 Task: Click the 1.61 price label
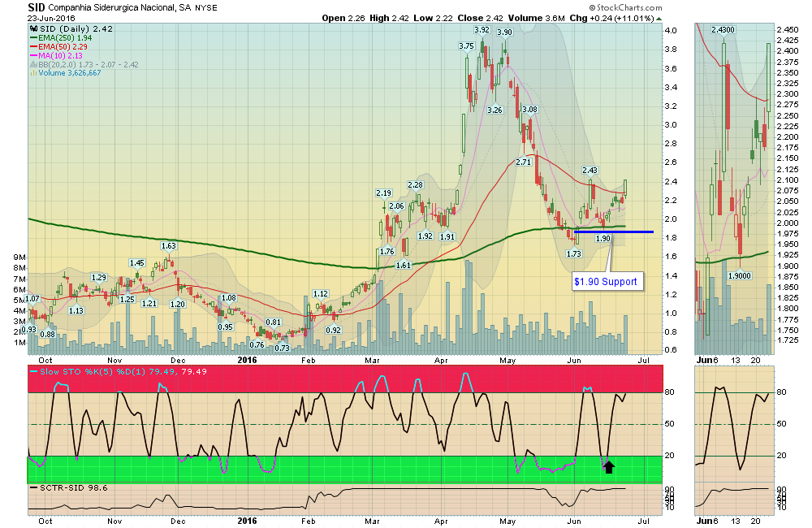click(403, 265)
